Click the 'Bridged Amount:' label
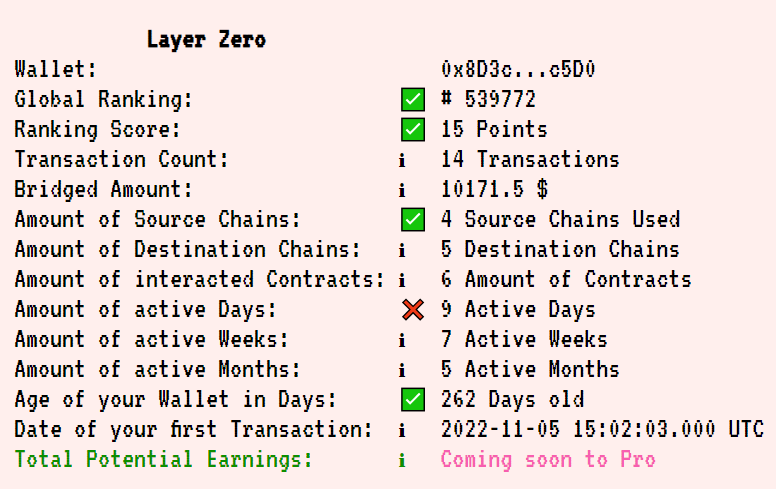This screenshot has width=776, height=489. click(x=103, y=190)
